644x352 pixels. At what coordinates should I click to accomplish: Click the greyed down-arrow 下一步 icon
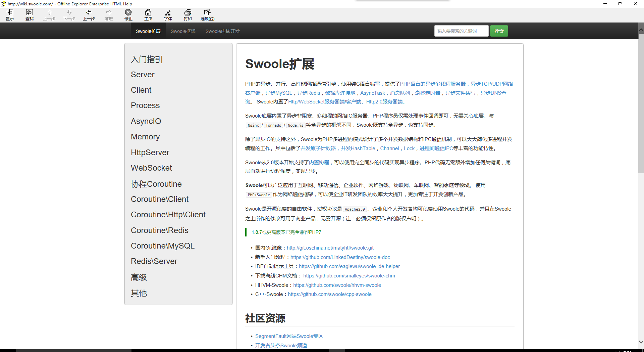(69, 15)
